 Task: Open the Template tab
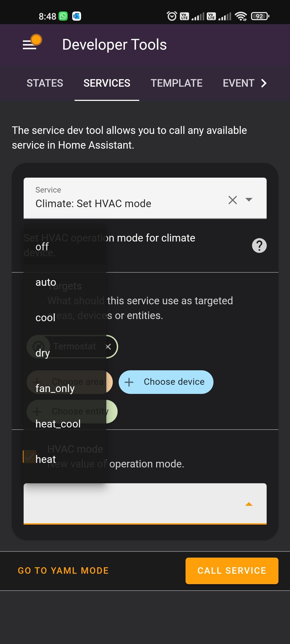[176, 83]
